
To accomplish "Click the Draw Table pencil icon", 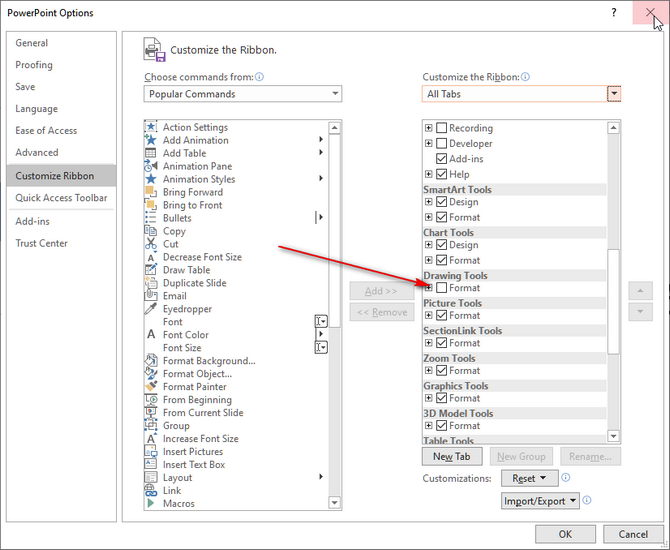I will pyautogui.click(x=150, y=270).
